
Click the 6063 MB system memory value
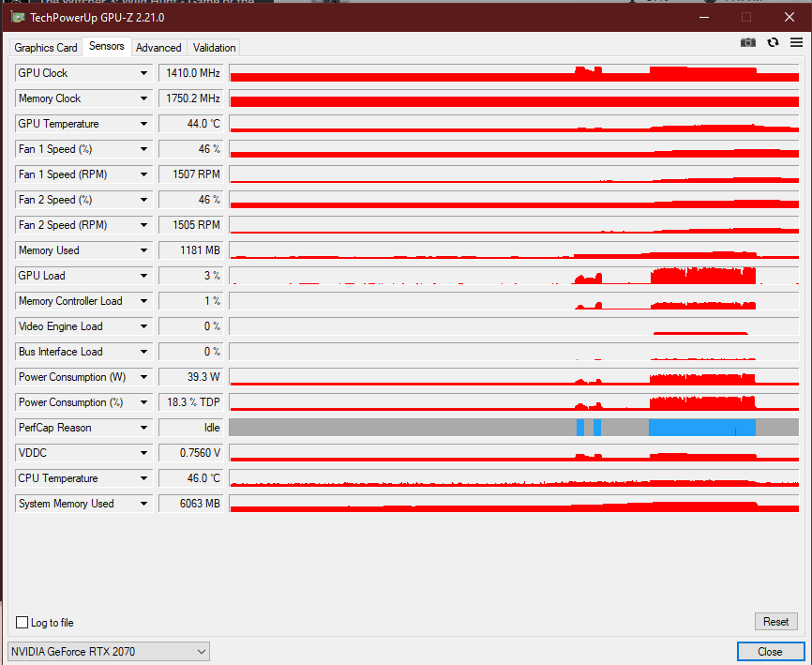coord(191,504)
